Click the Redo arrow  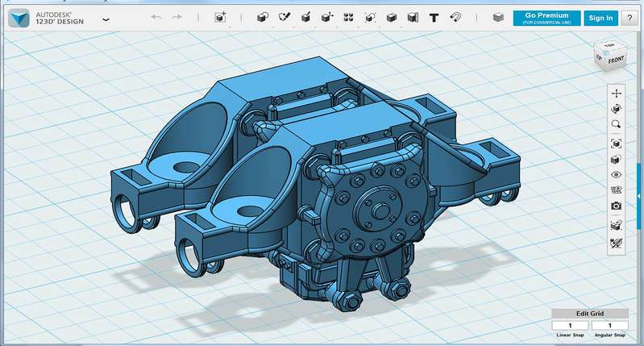(x=178, y=17)
